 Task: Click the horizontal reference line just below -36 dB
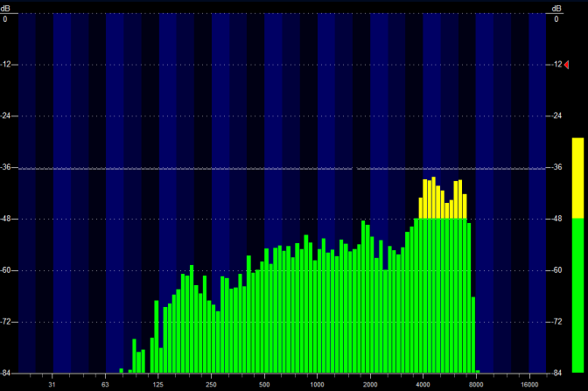point(282,169)
